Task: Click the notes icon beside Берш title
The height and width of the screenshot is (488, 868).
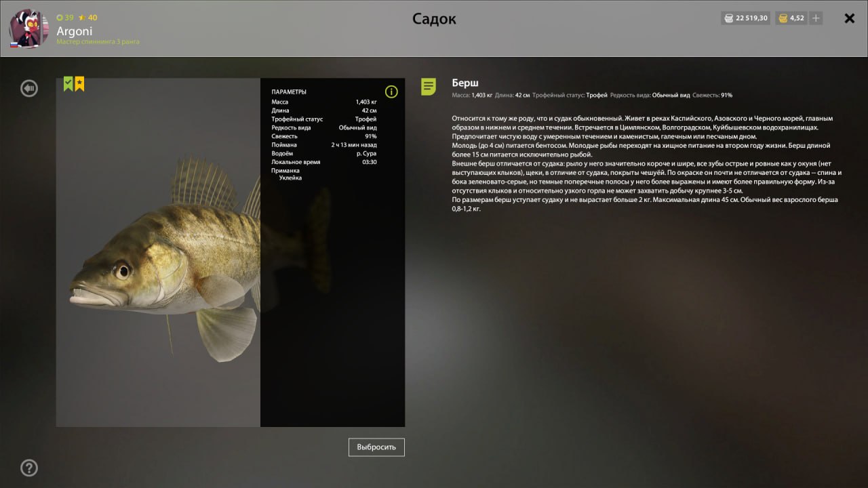Action: click(x=429, y=87)
